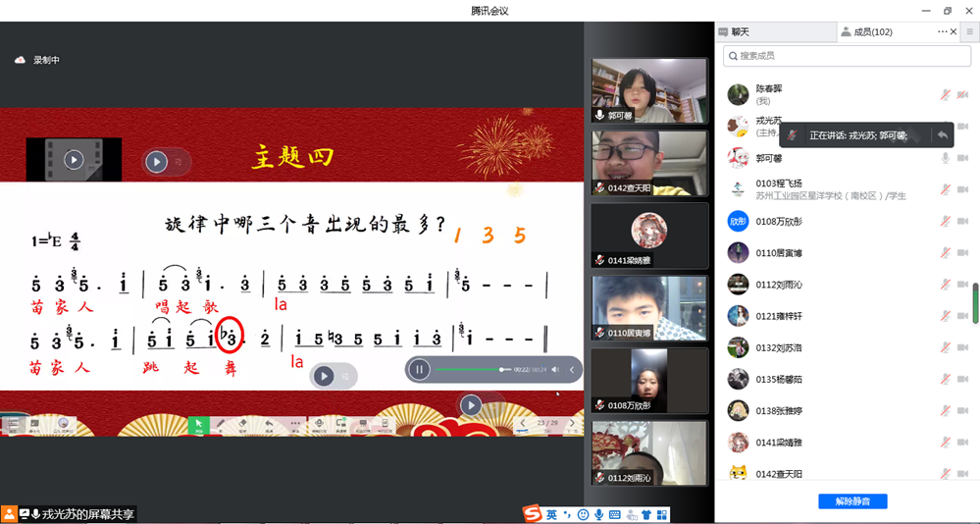Collapse the audio player with the arrow
Viewport: 980px width, 524px height.
(x=572, y=370)
